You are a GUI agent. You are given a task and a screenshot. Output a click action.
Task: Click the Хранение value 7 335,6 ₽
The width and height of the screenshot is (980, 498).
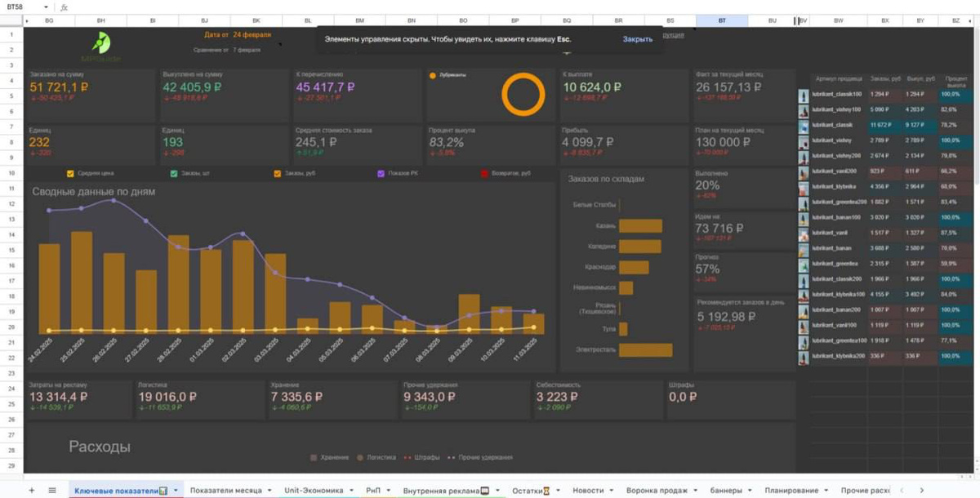point(296,397)
